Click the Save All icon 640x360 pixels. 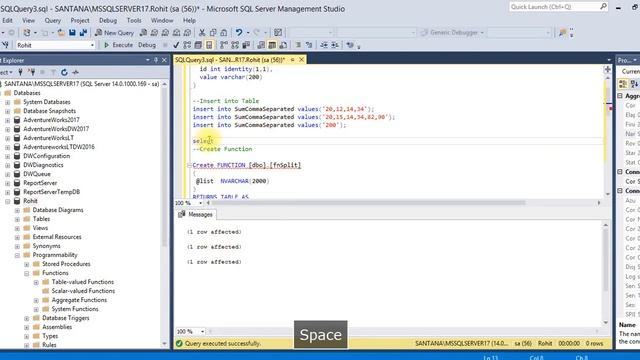83,33
